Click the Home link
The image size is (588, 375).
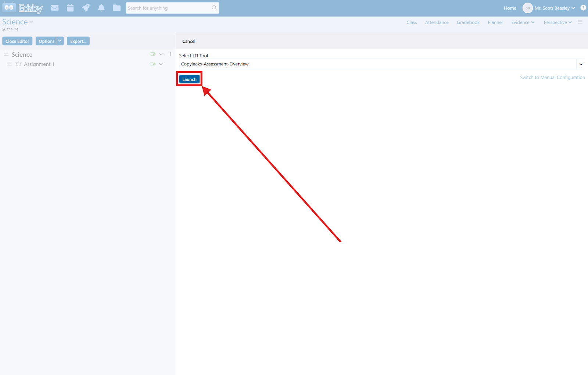tap(510, 8)
